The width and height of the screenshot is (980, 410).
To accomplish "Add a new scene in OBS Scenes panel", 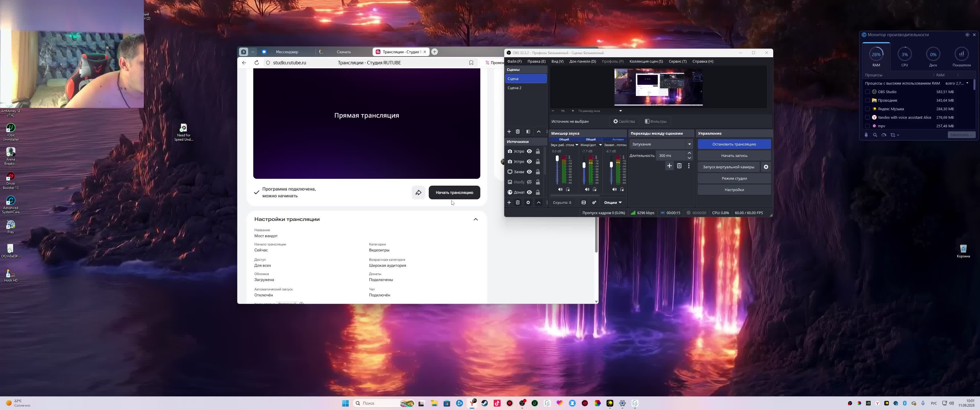I will [509, 132].
